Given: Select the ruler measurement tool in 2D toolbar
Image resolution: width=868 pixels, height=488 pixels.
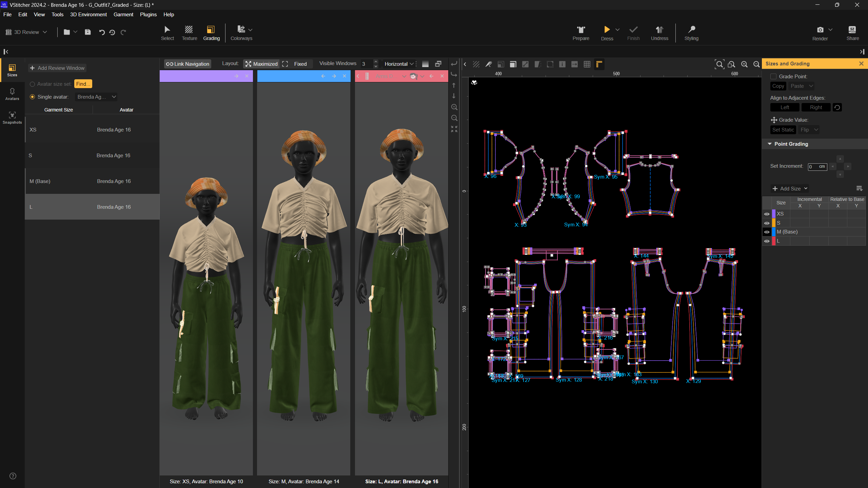Looking at the screenshot, I should [x=599, y=64].
